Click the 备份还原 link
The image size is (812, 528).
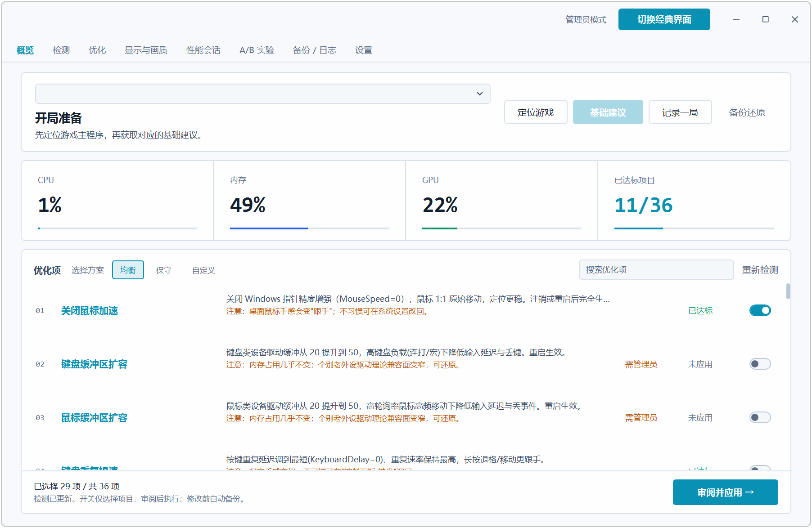coord(747,112)
